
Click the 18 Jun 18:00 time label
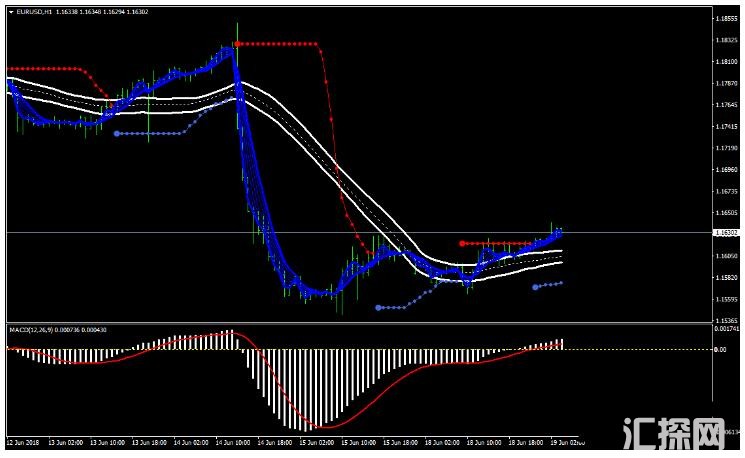pos(526,442)
